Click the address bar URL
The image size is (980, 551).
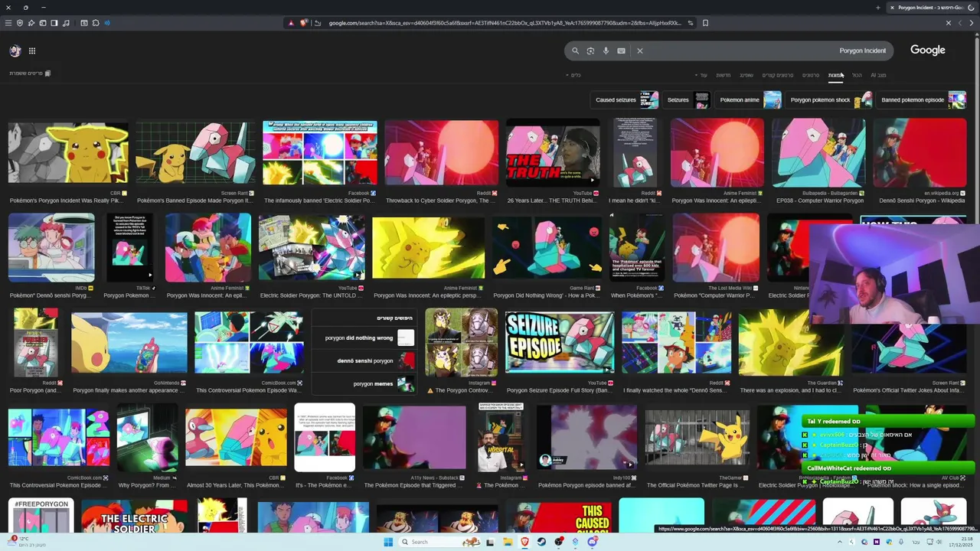tap(505, 23)
